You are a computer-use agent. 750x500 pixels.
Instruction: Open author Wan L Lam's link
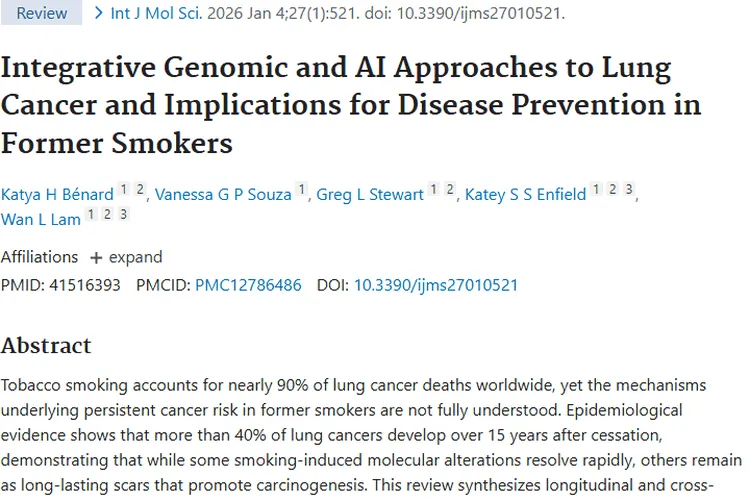click(40, 217)
